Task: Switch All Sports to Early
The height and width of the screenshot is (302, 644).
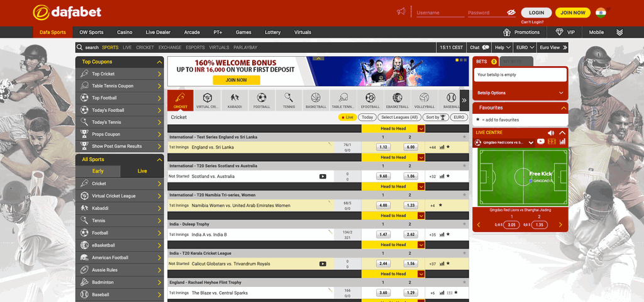Action: 98,171
